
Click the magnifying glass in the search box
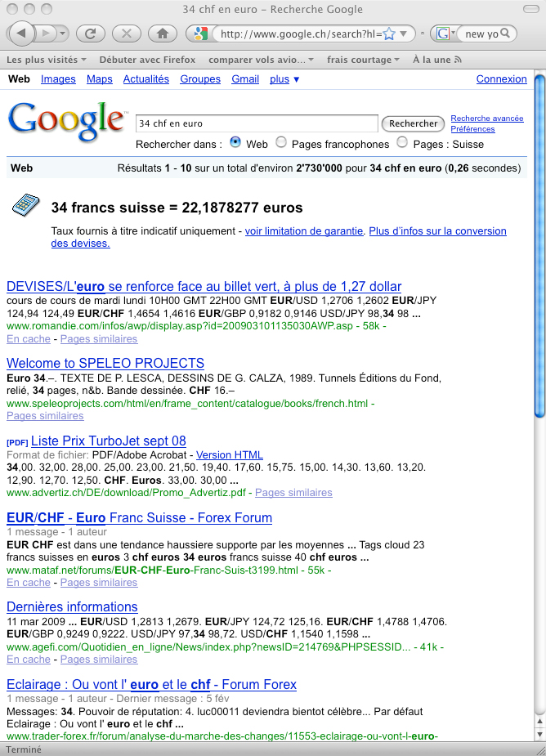tap(505, 33)
